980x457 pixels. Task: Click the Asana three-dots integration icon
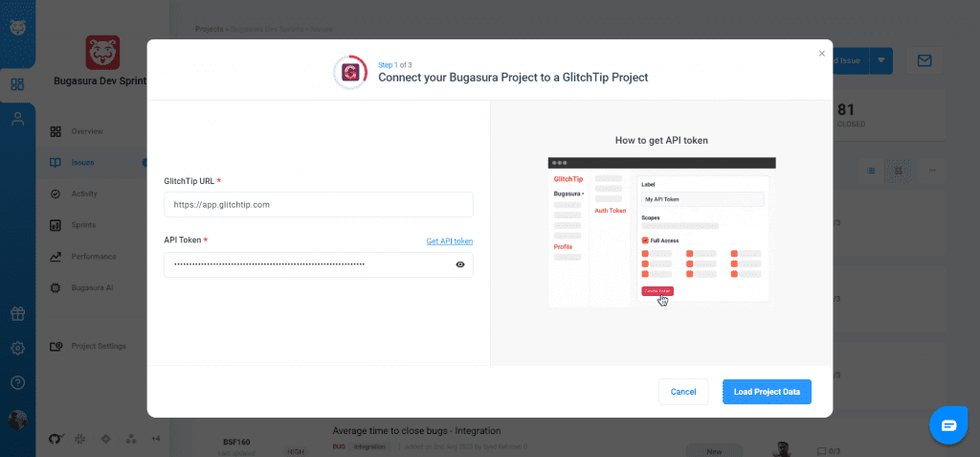coord(131,440)
